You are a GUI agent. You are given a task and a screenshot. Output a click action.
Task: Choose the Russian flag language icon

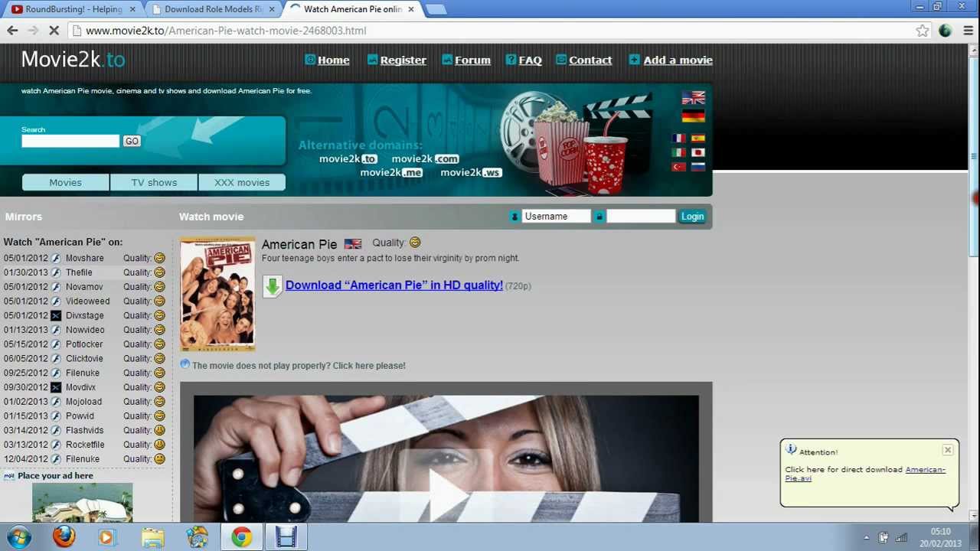point(698,166)
